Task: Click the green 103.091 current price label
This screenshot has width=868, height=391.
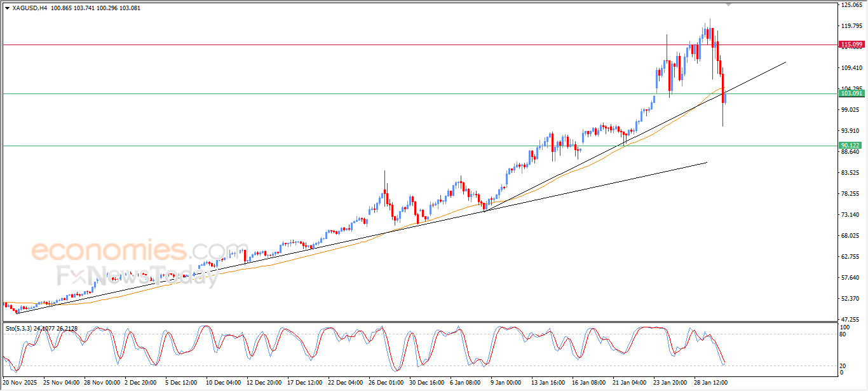Action: (x=851, y=93)
